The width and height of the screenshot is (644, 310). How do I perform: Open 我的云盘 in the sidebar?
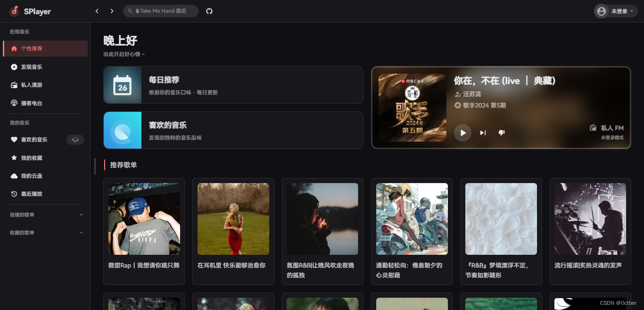(x=45, y=176)
